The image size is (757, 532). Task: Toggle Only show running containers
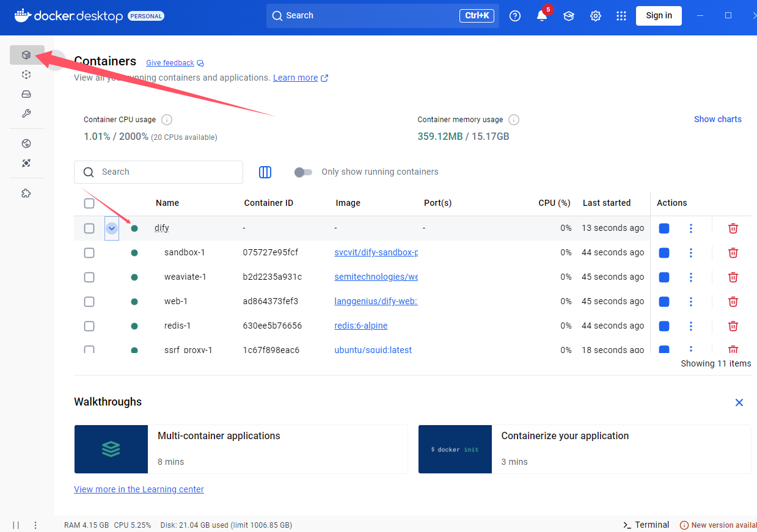(303, 172)
